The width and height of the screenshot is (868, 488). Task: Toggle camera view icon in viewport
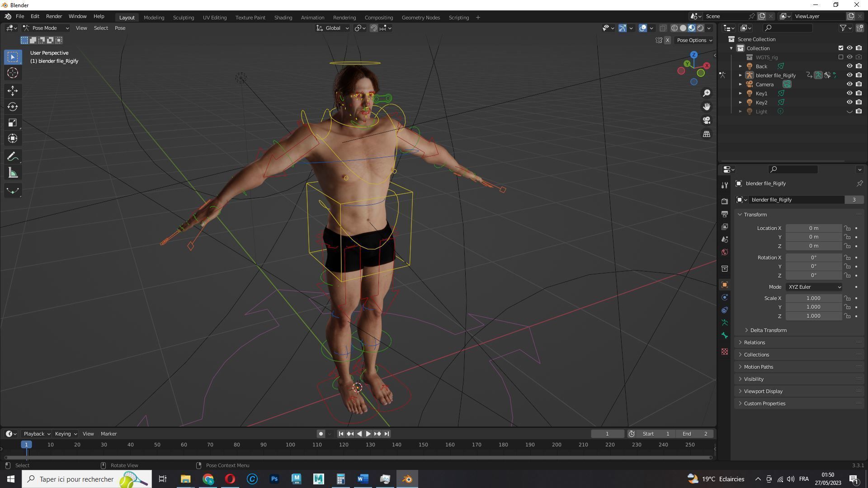coord(707,120)
